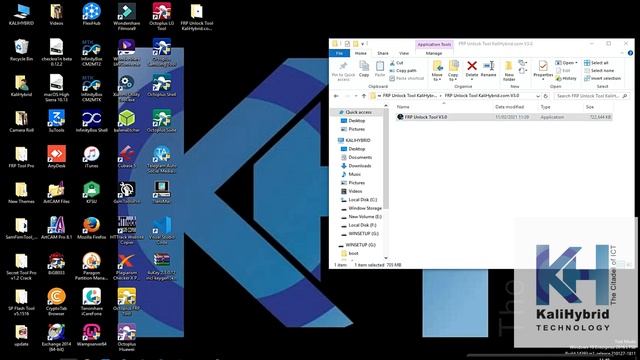Click the up-folder arrow in Explorer
Screen dimensions: 640x360
point(364,96)
